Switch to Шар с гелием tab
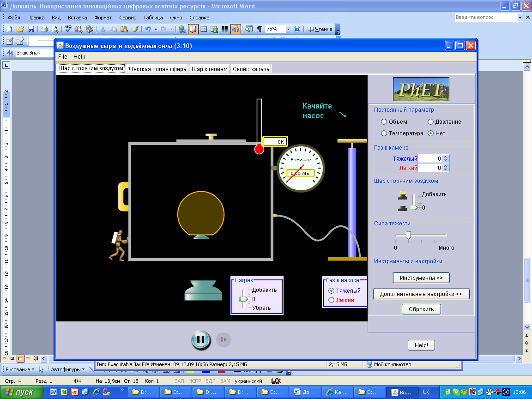The height and width of the screenshot is (399, 532). pos(209,69)
